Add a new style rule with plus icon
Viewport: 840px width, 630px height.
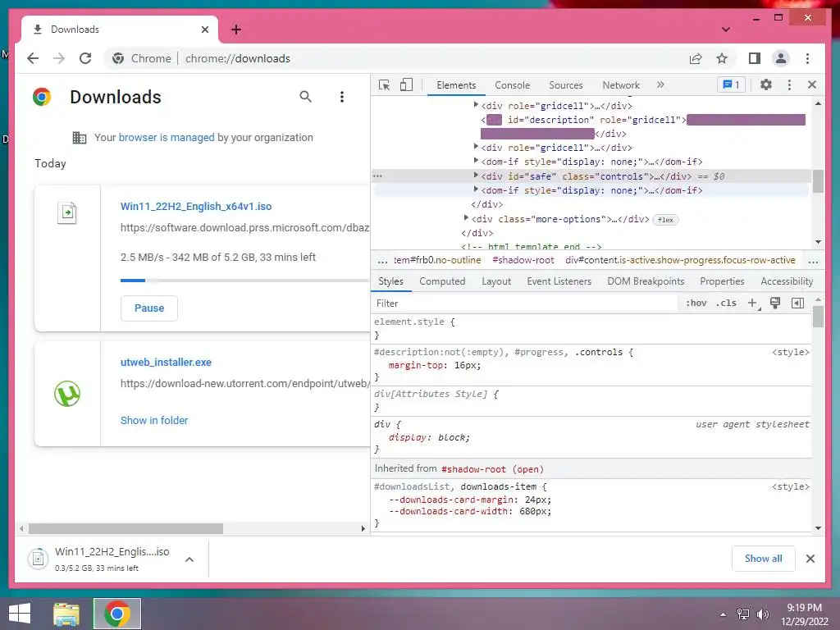coord(753,304)
